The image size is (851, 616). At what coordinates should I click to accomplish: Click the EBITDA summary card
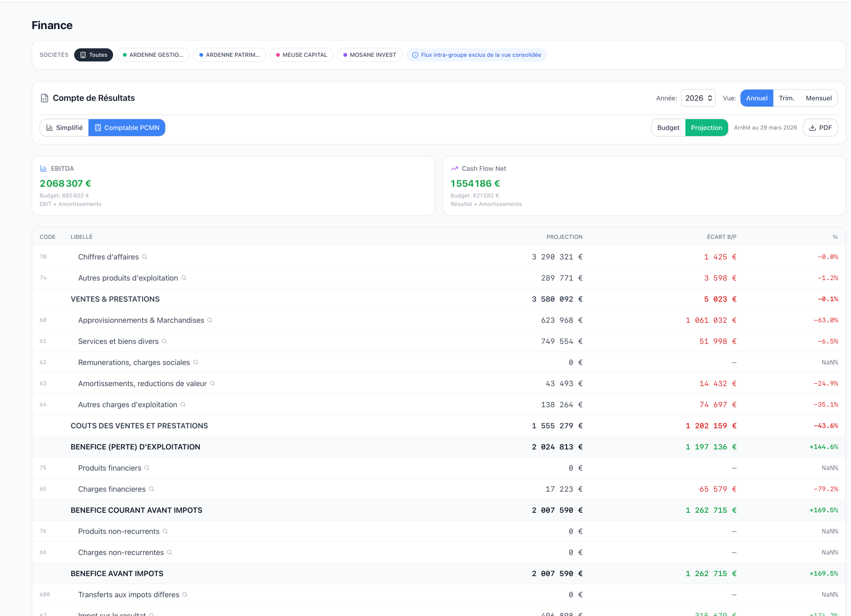click(x=233, y=186)
